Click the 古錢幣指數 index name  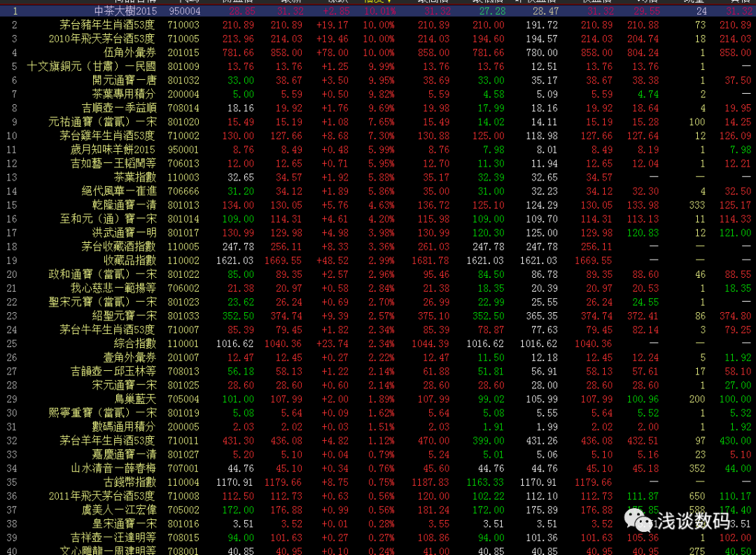[130, 482]
